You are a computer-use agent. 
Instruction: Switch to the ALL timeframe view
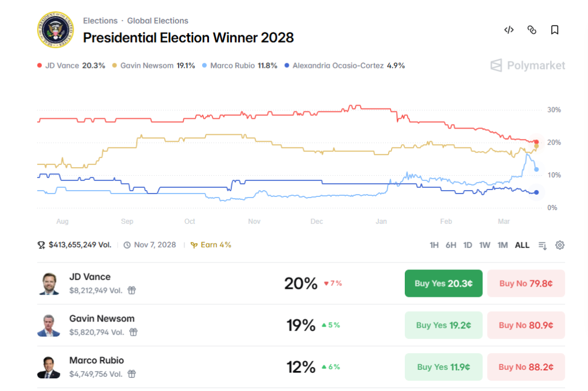click(522, 245)
